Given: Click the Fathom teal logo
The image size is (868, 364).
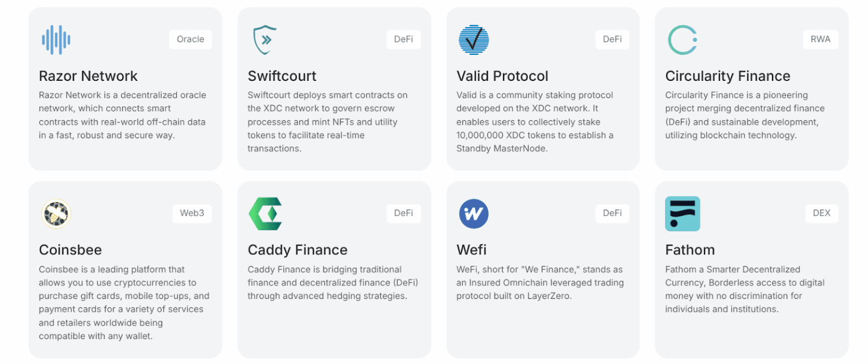Looking at the screenshot, I should (x=682, y=214).
